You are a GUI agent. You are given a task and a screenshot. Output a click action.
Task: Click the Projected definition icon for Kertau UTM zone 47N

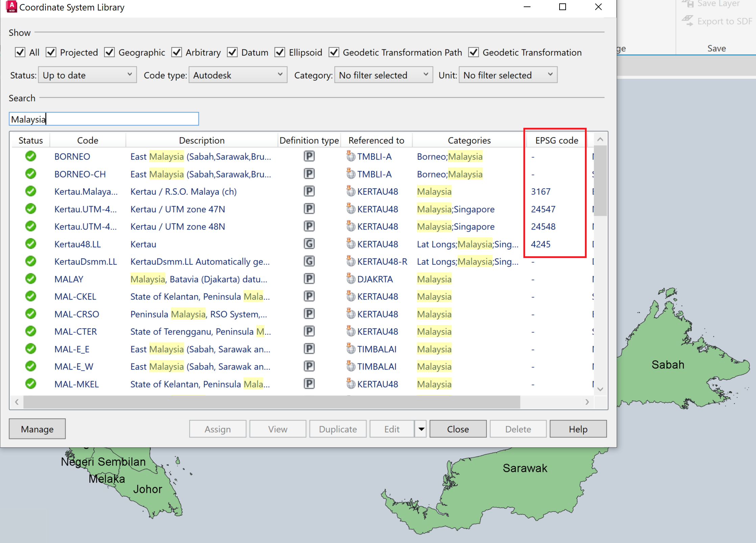click(309, 209)
